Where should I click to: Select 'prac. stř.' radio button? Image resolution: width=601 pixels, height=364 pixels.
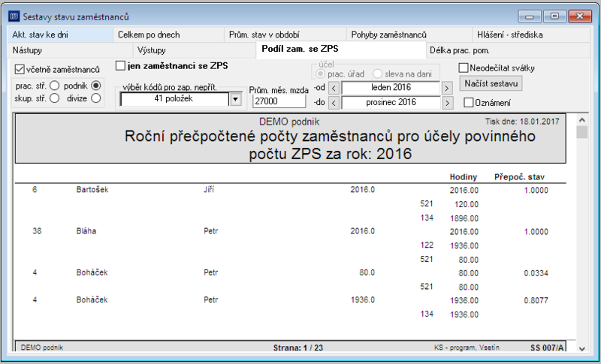[54, 86]
